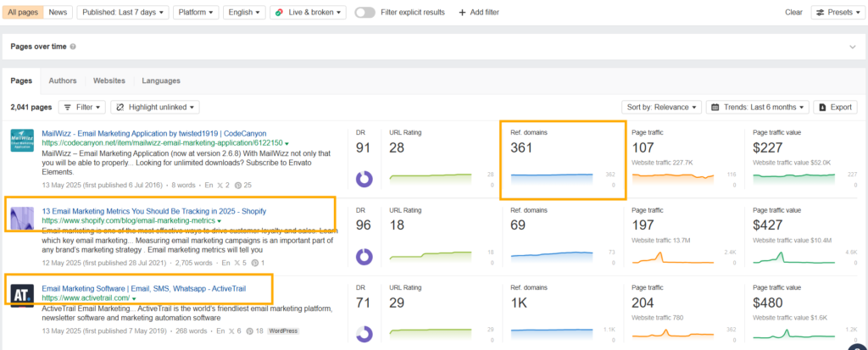Select the All pages toggle option

coord(23,13)
